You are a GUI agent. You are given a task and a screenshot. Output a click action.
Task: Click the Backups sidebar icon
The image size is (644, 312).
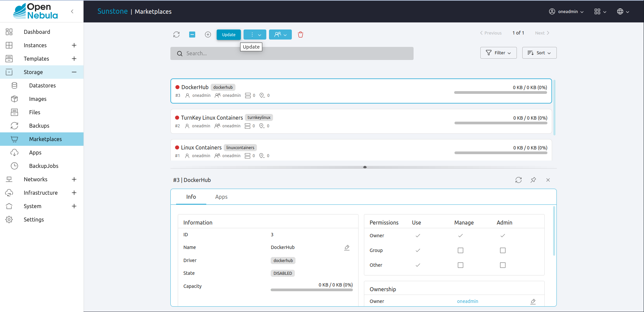[14, 126]
